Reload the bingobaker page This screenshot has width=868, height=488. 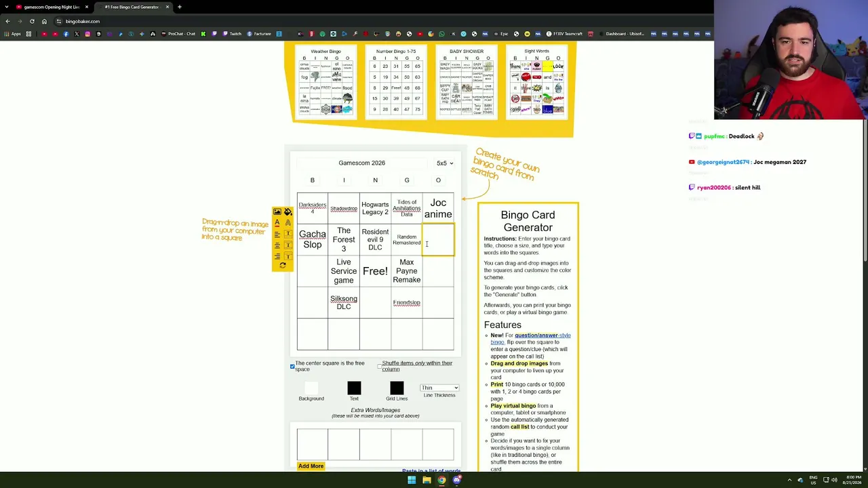coord(32,21)
